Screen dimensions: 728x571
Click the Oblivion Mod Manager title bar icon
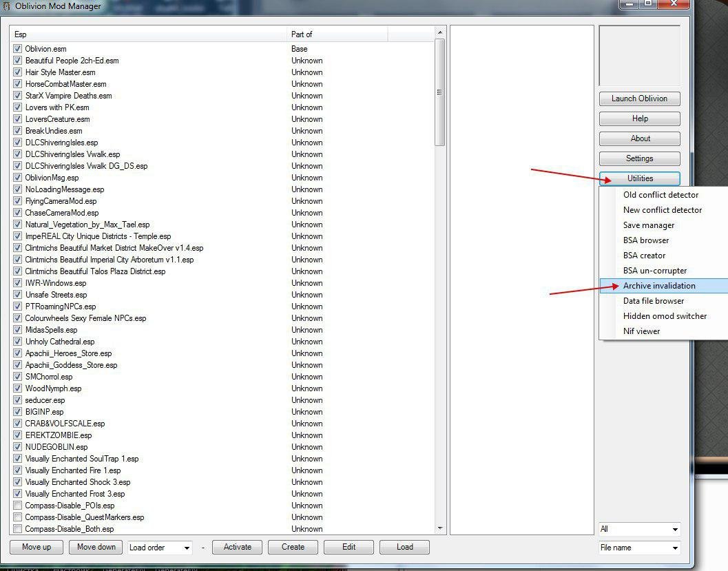coord(6,6)
